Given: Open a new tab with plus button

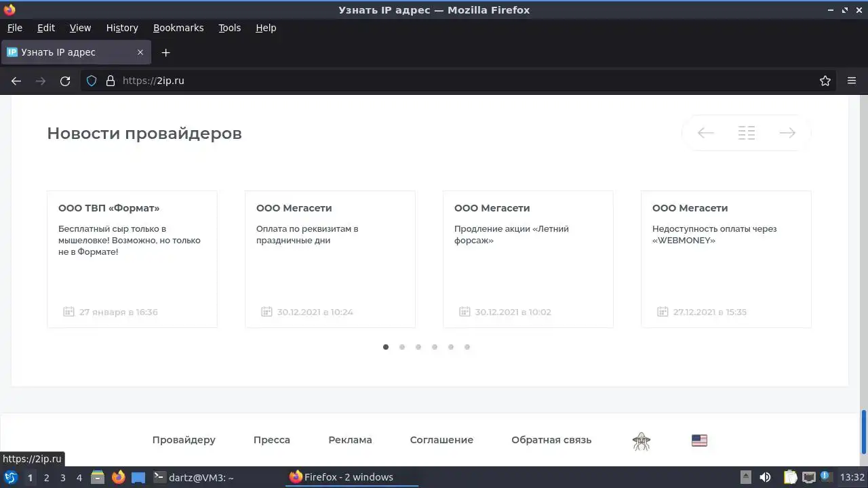Looking at the screenshot, I should pos(165,52).
